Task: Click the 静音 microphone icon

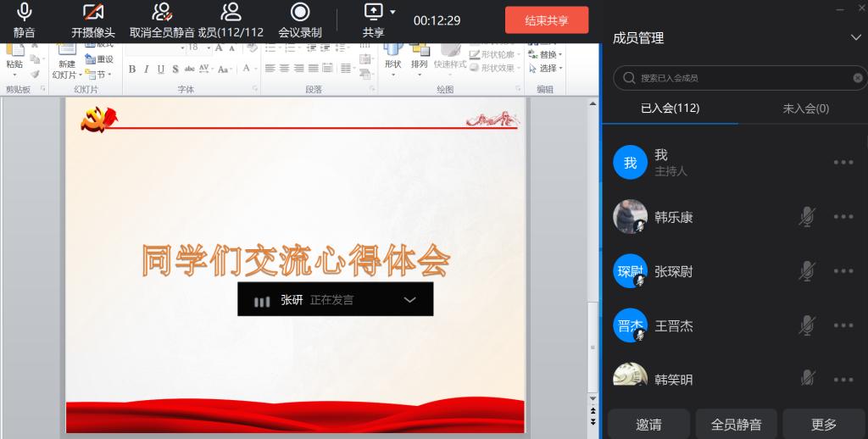Action: [x=25, y=13]
